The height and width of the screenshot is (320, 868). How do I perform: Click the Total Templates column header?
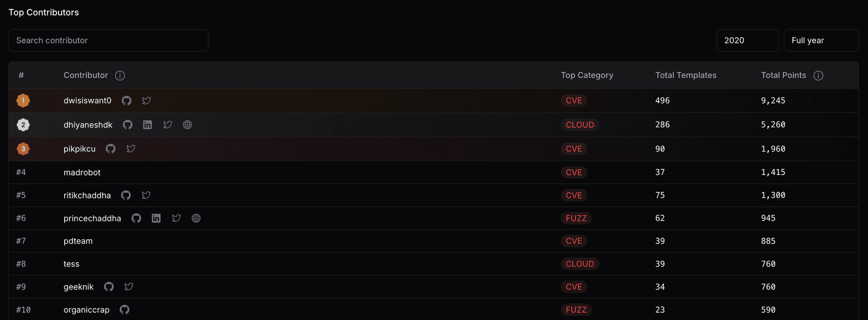686,75
